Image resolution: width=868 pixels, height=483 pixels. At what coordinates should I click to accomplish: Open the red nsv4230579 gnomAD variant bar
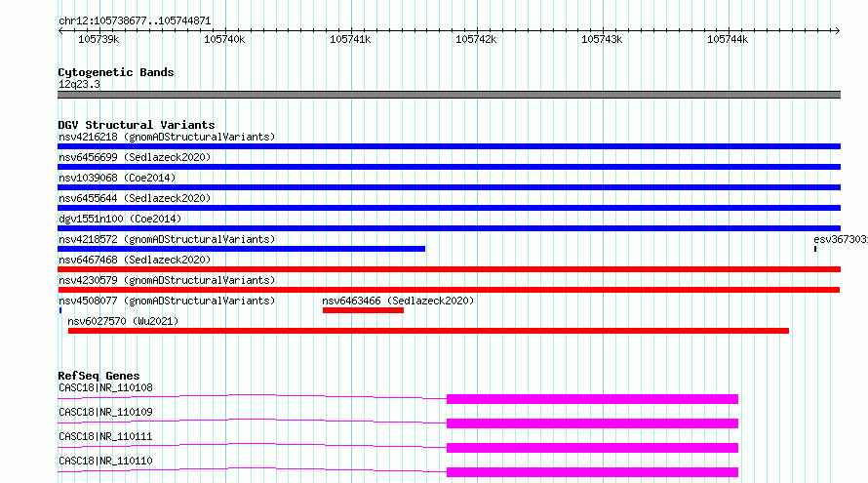click(x=449, y=290)
